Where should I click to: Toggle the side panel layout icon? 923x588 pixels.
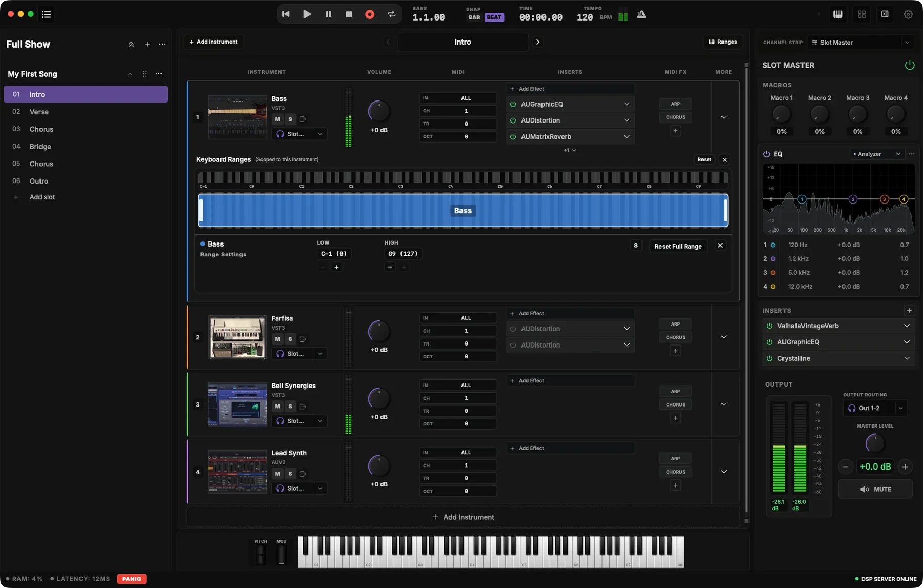click(x=885, y=14)
